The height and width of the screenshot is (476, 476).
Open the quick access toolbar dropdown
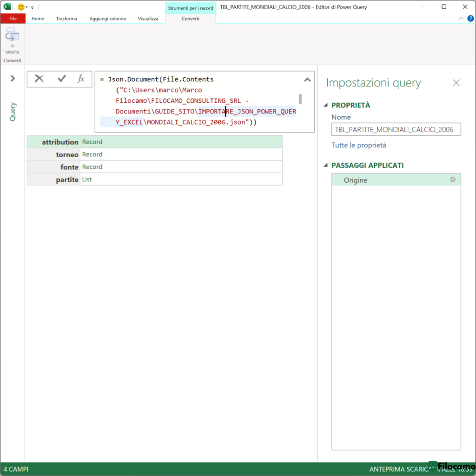[32, 7]
